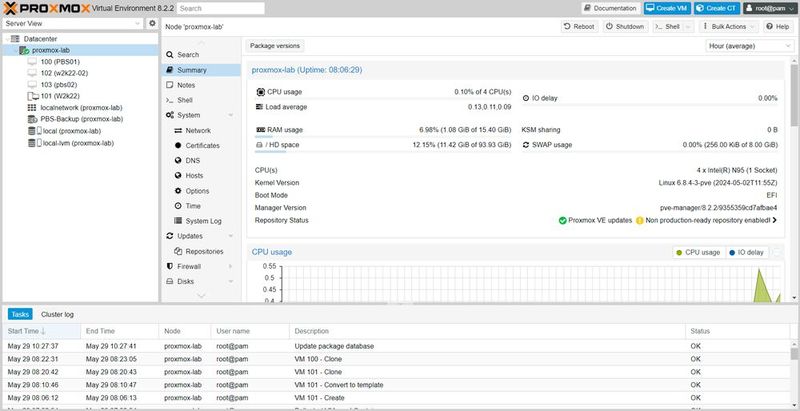The height and width of the screenshot is (411, 800).
Task: Open Shell button dropdown arrow
Action: 688,27
